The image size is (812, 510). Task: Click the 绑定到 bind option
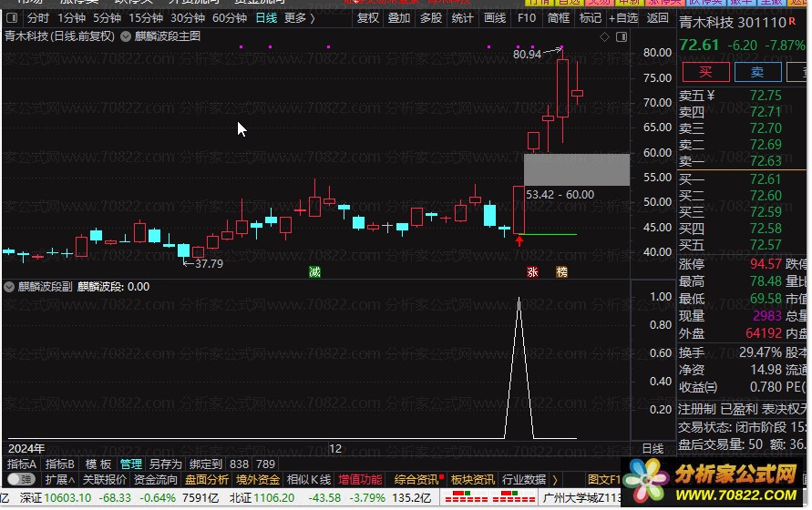tap(206, 464)
